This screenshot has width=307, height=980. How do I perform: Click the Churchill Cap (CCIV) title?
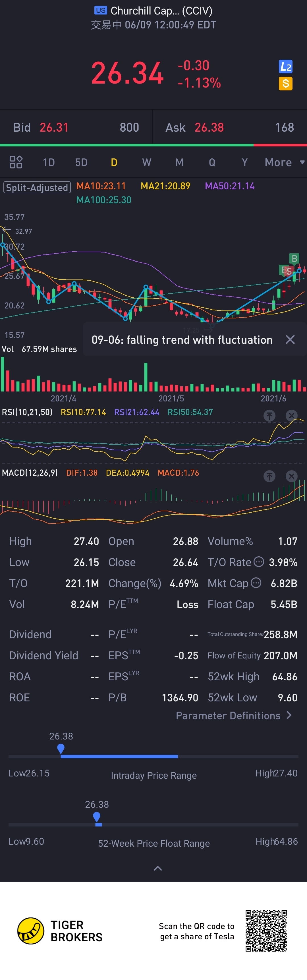click(x=161, y=11)
